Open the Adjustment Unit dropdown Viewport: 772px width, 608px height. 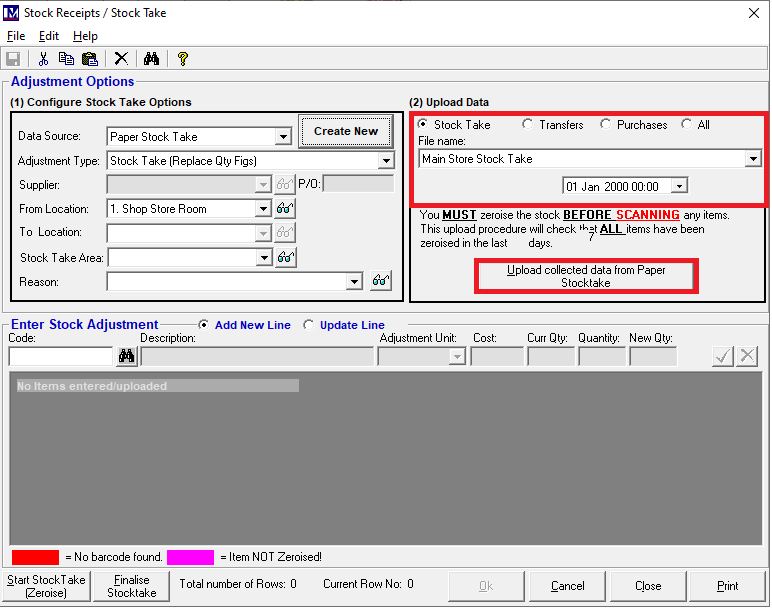[x=457, y=356]
